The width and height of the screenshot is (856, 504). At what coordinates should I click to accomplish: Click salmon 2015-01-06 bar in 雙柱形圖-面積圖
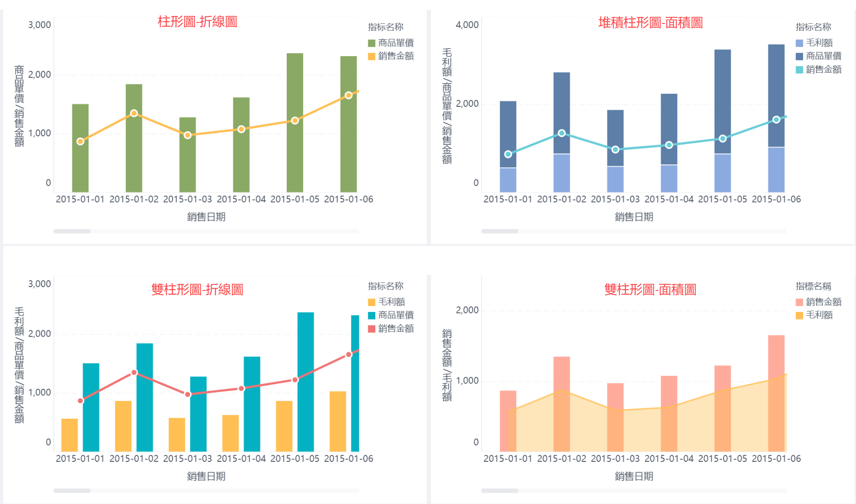pyautogui.click(x=776, y=393)
